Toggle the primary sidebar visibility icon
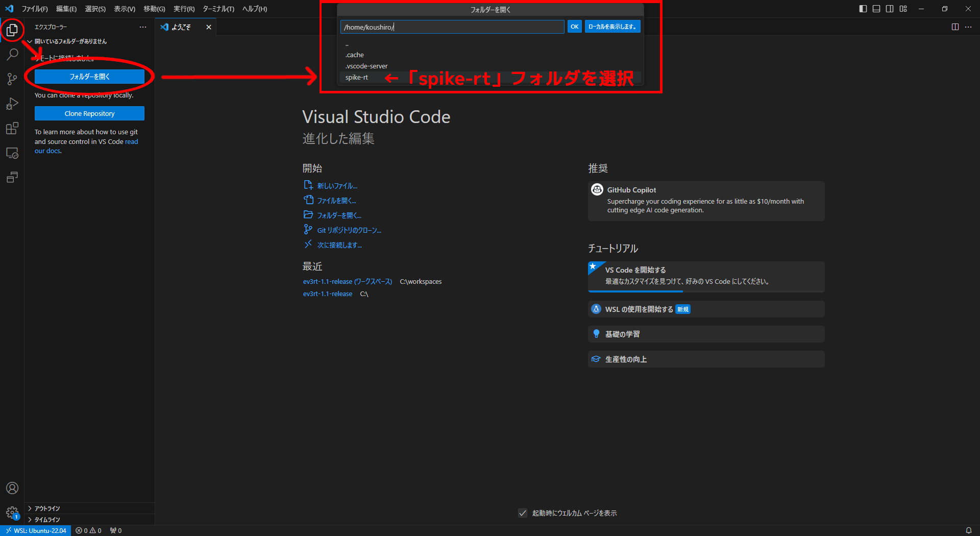The image size is (980, 536). tap(863, 9)
